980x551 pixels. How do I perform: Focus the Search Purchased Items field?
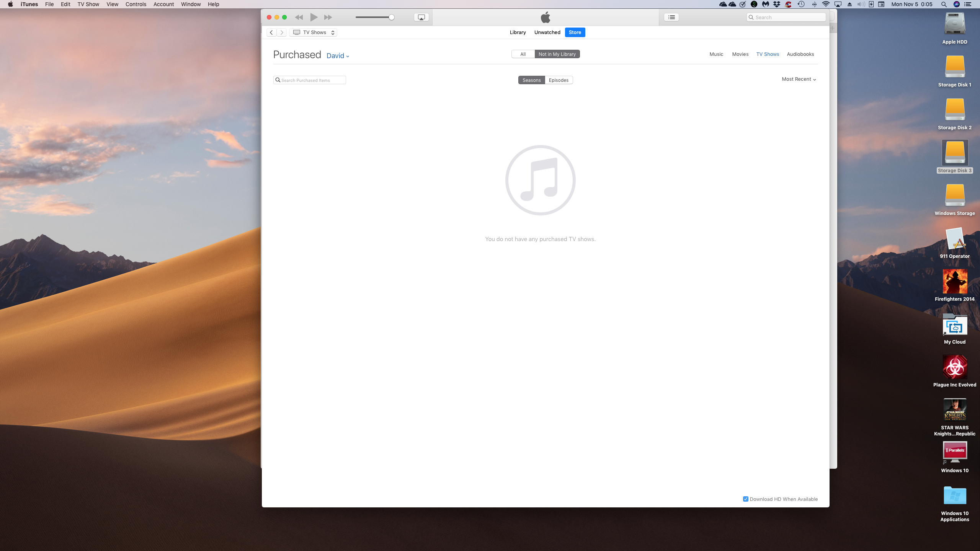pos(310,80)
